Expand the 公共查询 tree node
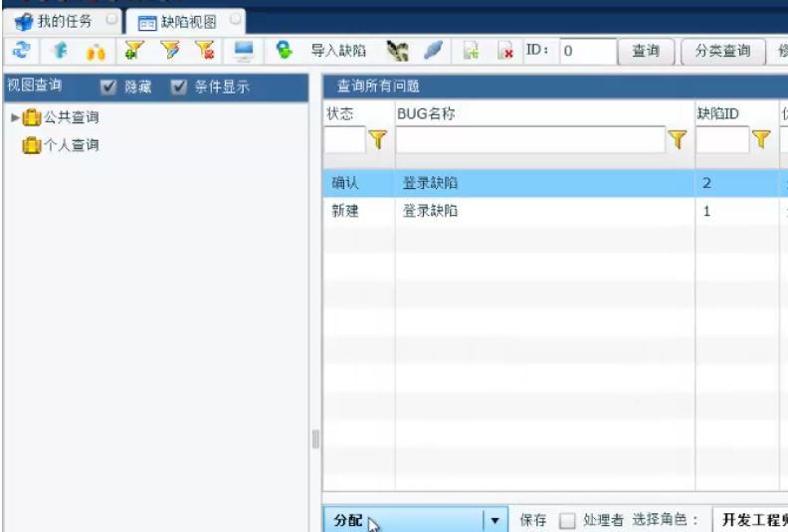Screen dimensions: 788x532 (x=15, y=117)
